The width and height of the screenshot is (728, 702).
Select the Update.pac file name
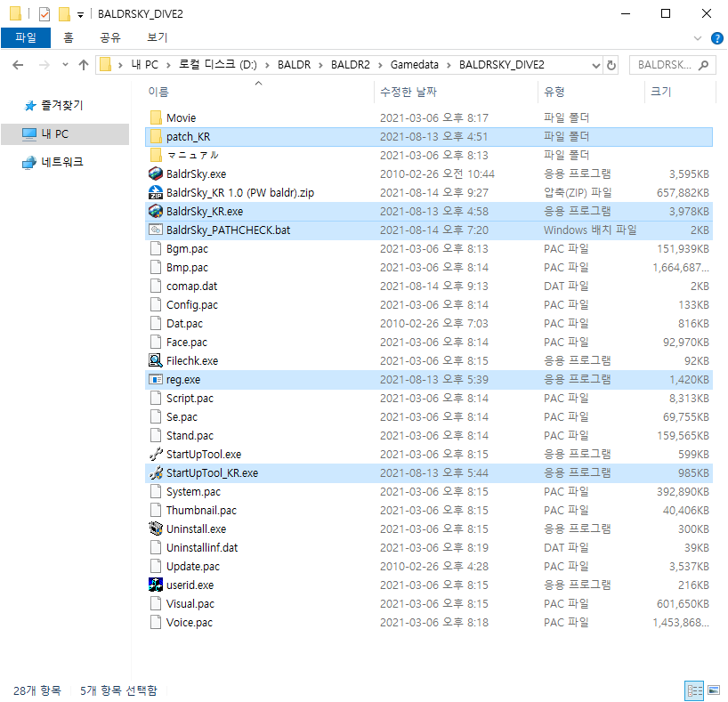pos(192,566)
